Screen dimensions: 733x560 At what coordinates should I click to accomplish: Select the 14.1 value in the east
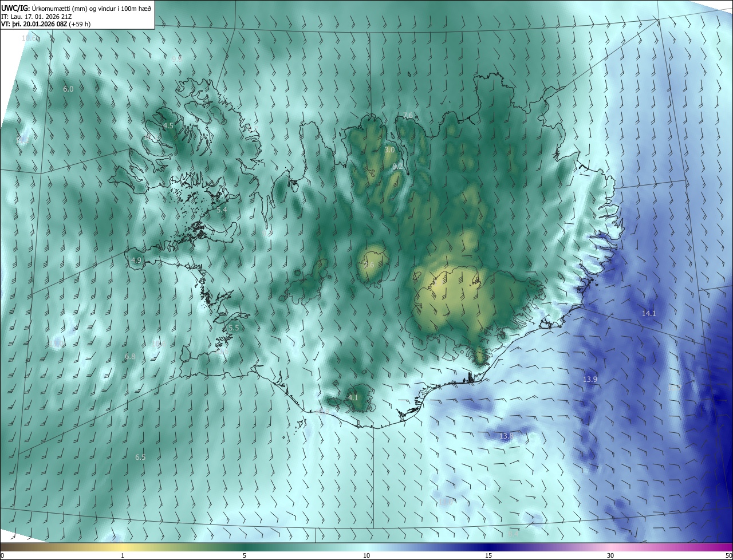pos(649,313)
